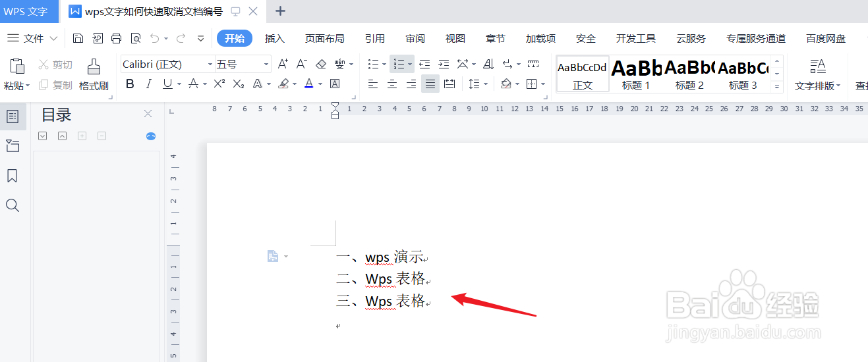Switch to the 审阅 tab
868x362 pixels.
pos(415,38)
